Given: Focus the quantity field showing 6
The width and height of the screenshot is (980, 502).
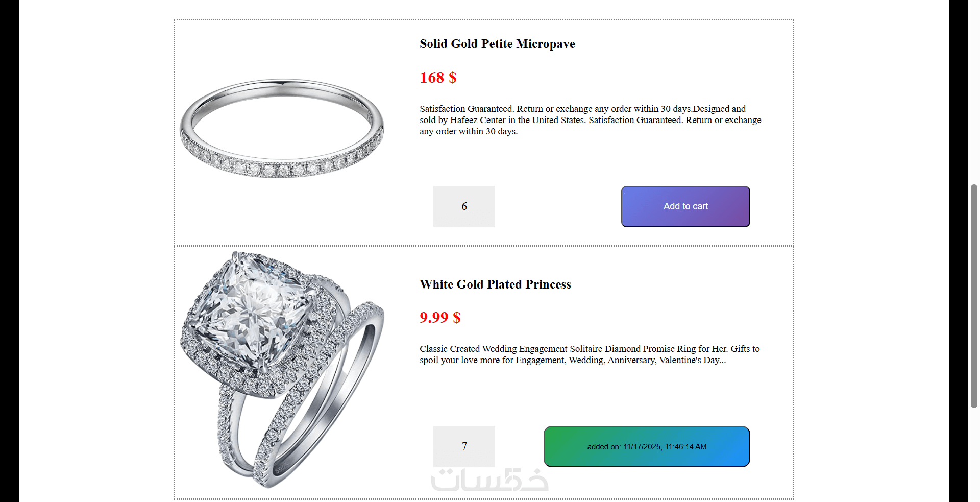Looking at the screenshot, I should [464, 206].
